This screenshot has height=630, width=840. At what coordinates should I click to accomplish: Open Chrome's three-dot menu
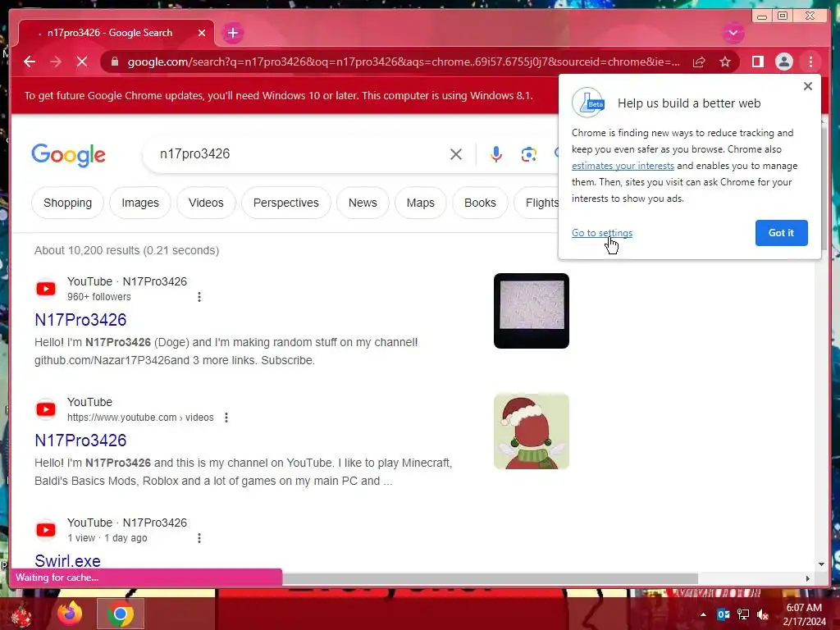pyautogui.click(x=810, y=62)
